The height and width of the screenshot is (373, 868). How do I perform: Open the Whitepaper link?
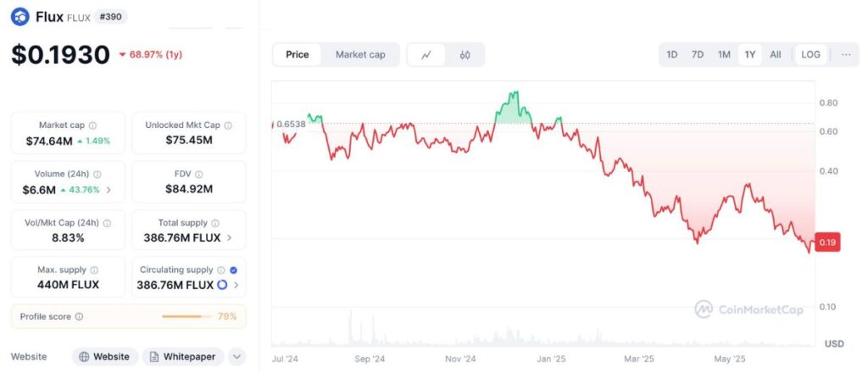[x=183, y=357]
